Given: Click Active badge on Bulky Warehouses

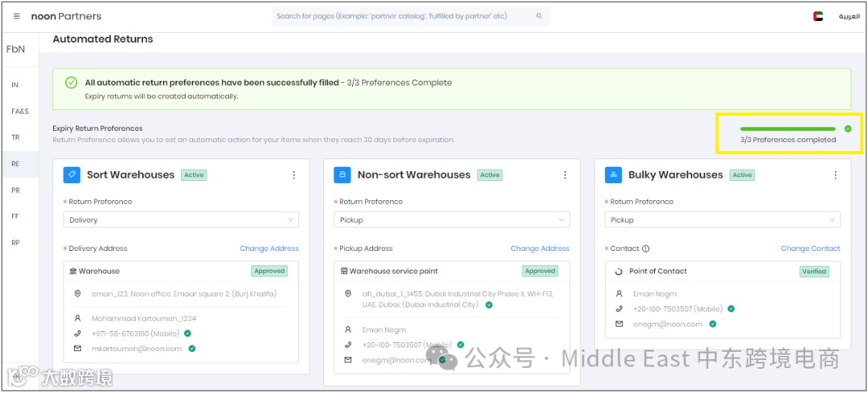Looking at the screenshot, I should [742, 175].
